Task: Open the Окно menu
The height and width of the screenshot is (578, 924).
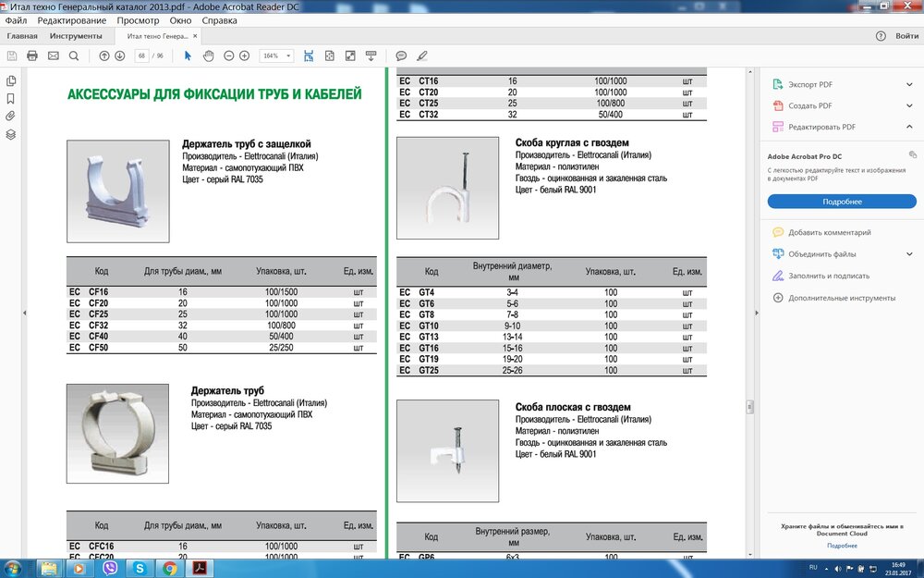Action: click(x=180, y=20)
